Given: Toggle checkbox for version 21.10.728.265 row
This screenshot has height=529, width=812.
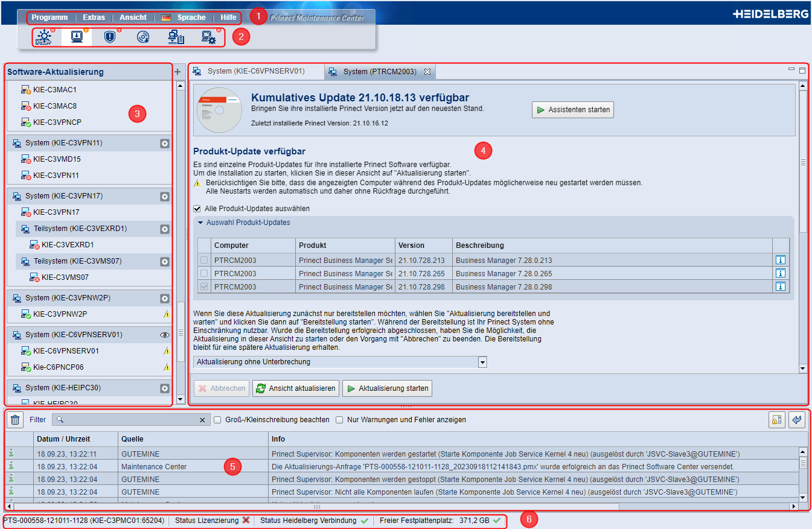Looking at the screenshot, I should point(204,273).
